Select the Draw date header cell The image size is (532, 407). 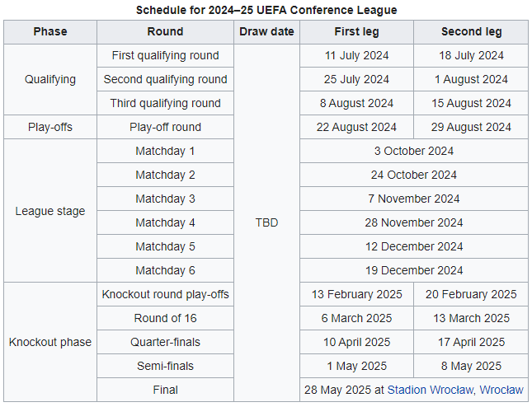coord(266,32)
